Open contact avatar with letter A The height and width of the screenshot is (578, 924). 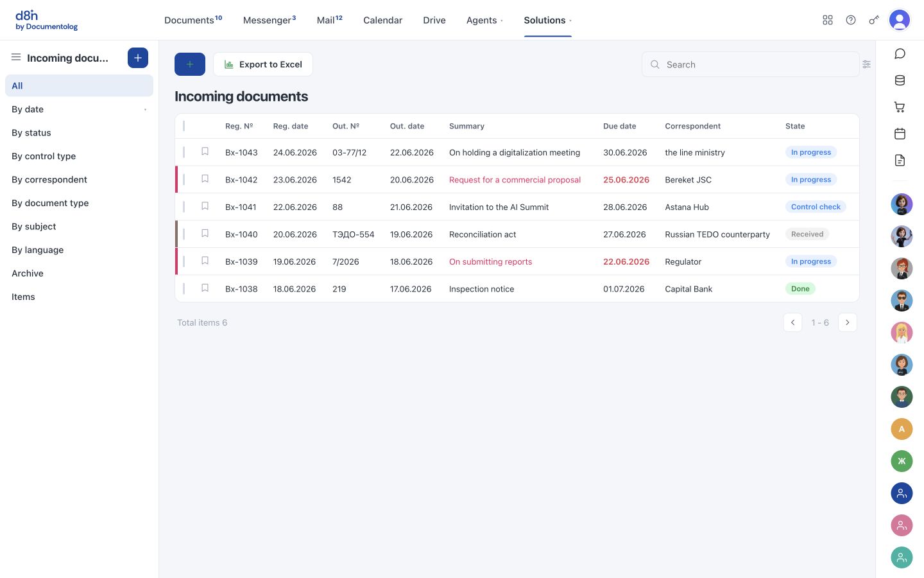[902, 429]
